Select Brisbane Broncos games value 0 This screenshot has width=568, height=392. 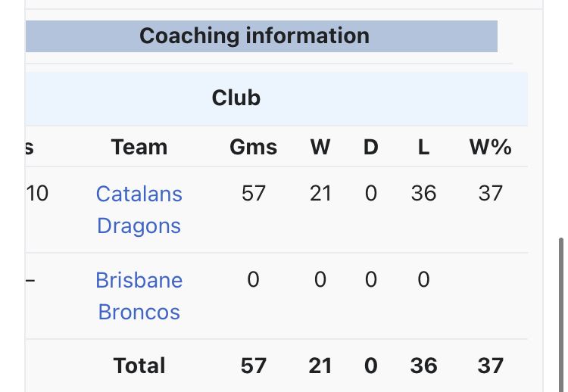(253, 279)
